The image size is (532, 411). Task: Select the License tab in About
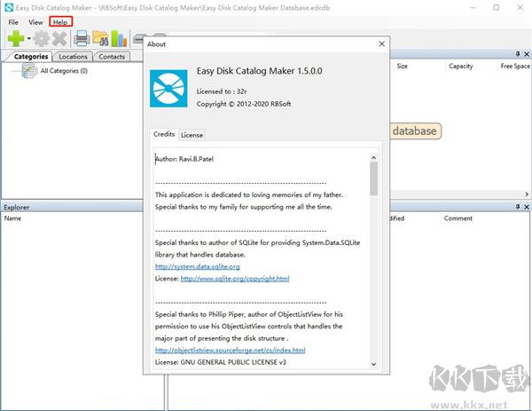pos(192,135)
